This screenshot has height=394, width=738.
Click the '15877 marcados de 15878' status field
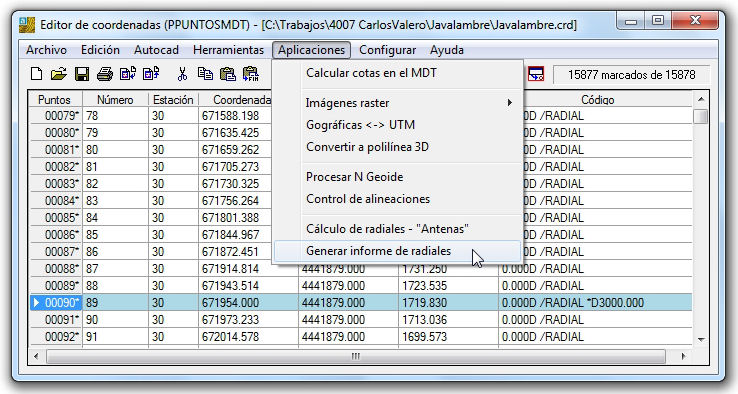click(x=632, y=75)
